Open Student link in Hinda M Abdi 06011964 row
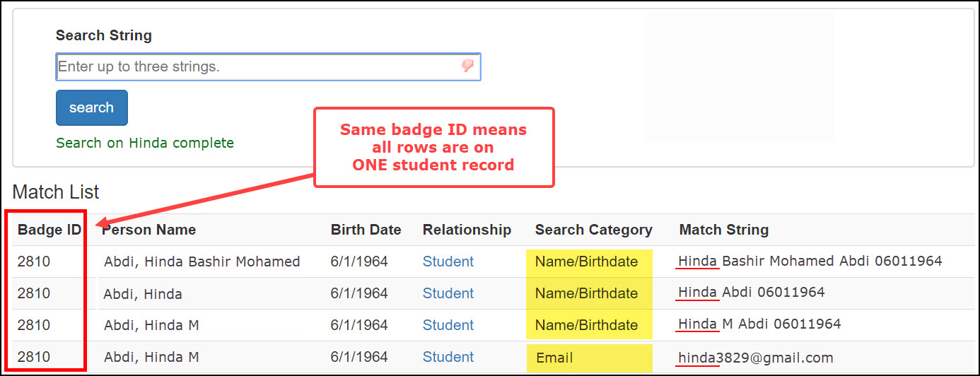The image size is (980, 376). click(448, 325)
